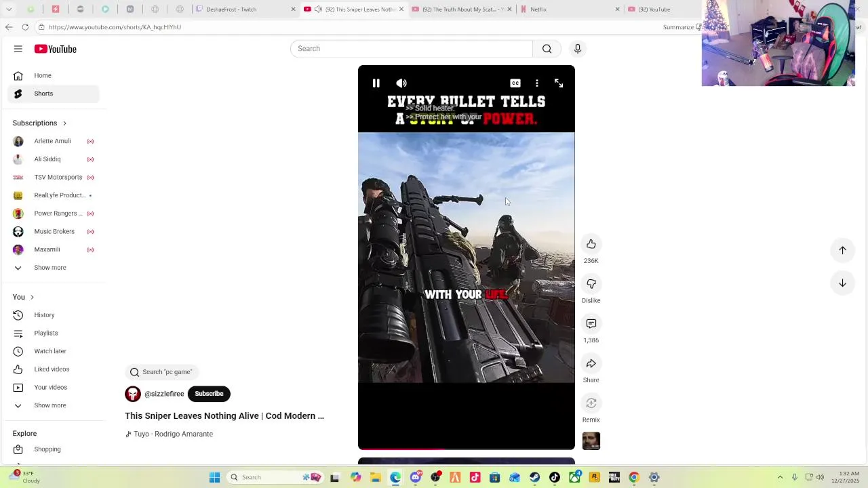This screenshot has height=488, width=868.
Task: Focus the YouTube search input field
Action: coord(412,49)
